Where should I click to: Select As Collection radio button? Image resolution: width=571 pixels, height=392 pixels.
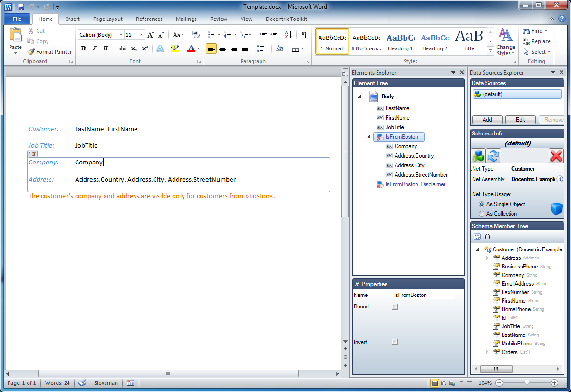pyautogui.click(x=482, y=214)
